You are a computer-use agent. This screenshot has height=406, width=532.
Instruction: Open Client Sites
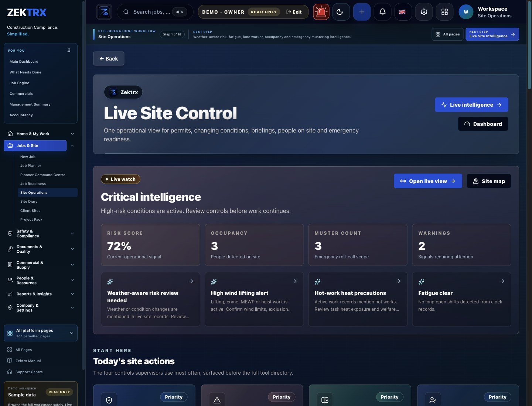point(47,211)
